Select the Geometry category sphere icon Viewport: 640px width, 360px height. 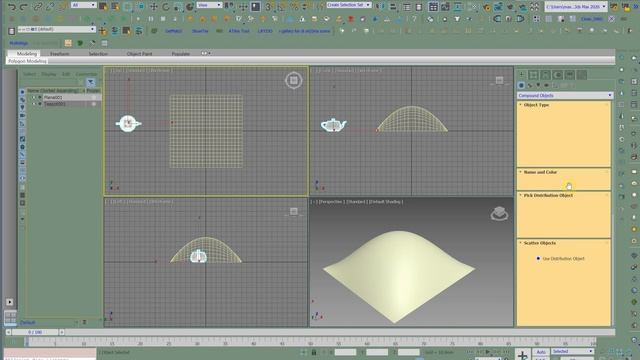(x=521, y=85)
